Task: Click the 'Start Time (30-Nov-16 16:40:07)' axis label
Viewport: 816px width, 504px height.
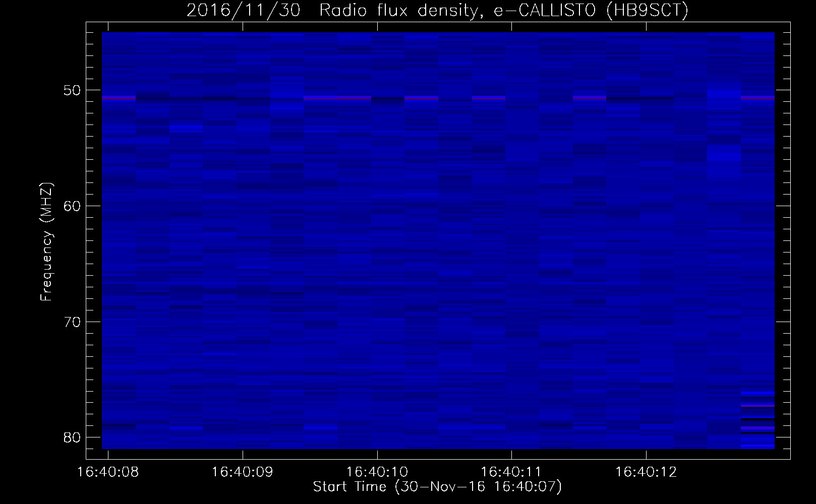Action: pyautogui.click(x=437, y=487)
